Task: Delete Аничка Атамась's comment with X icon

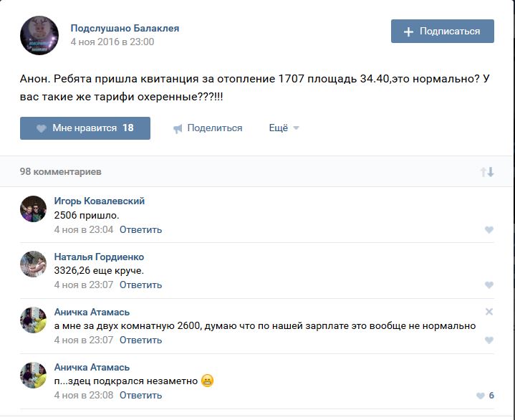Action: click(489, 312)
